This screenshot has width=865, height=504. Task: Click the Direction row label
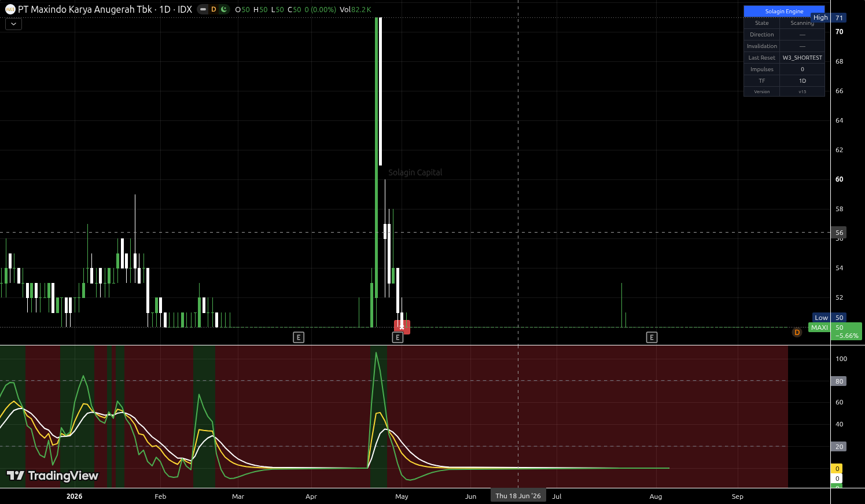coord(762,35)
